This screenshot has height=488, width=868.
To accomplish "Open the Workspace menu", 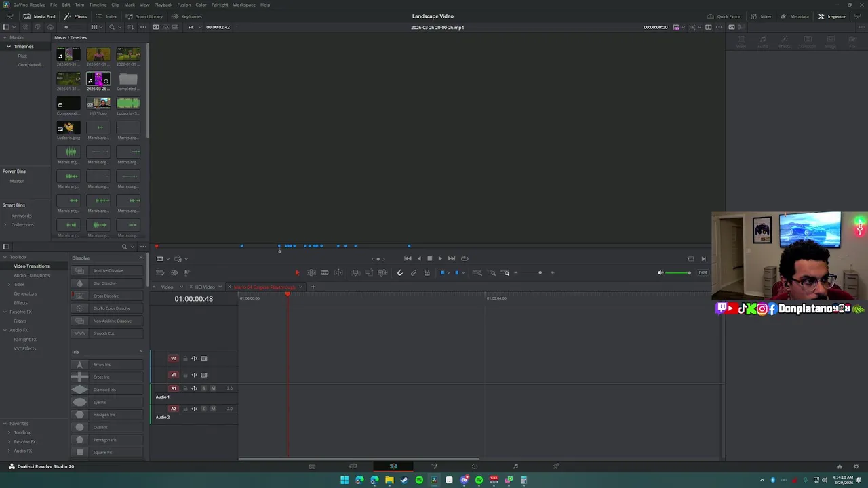I will (244, 5).
